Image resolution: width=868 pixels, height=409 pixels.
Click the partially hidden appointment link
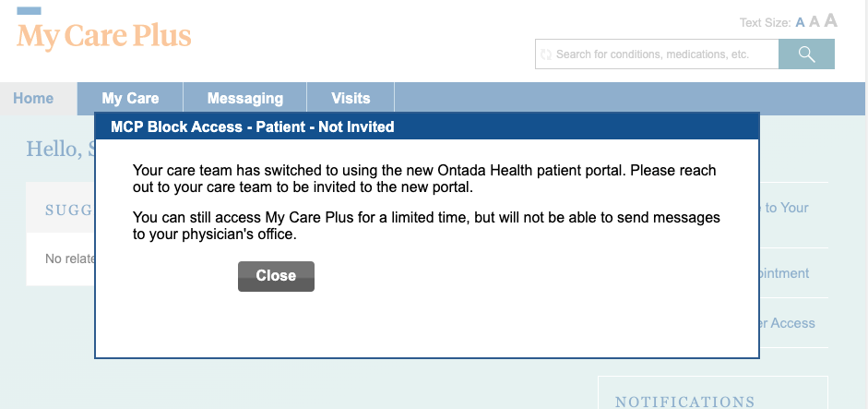pos(785,273)
